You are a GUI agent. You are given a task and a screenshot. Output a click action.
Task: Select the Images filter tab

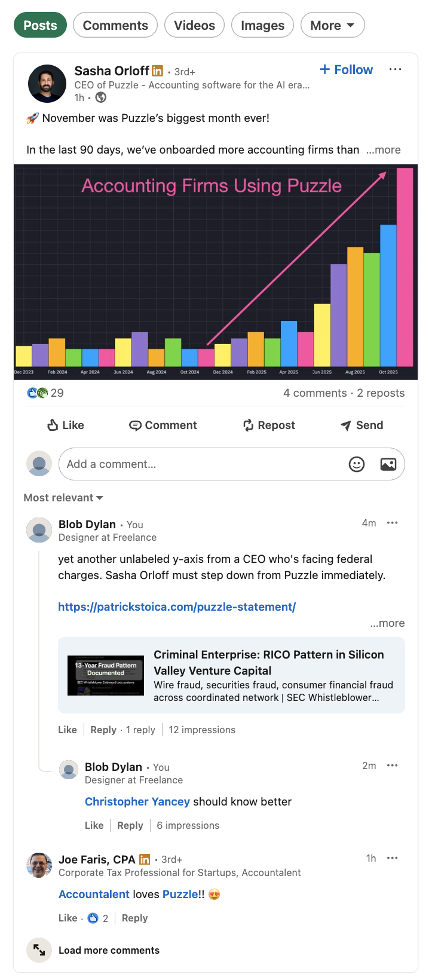tap(262, 26)
